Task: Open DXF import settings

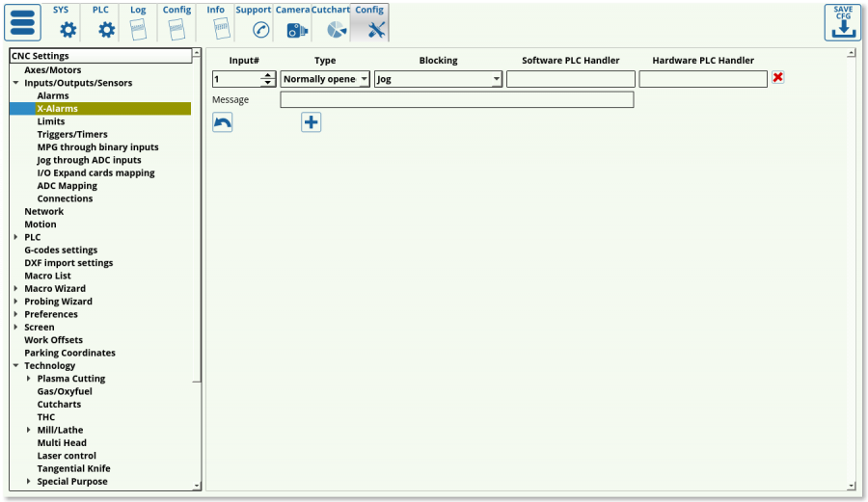Action: coord(68,263)
